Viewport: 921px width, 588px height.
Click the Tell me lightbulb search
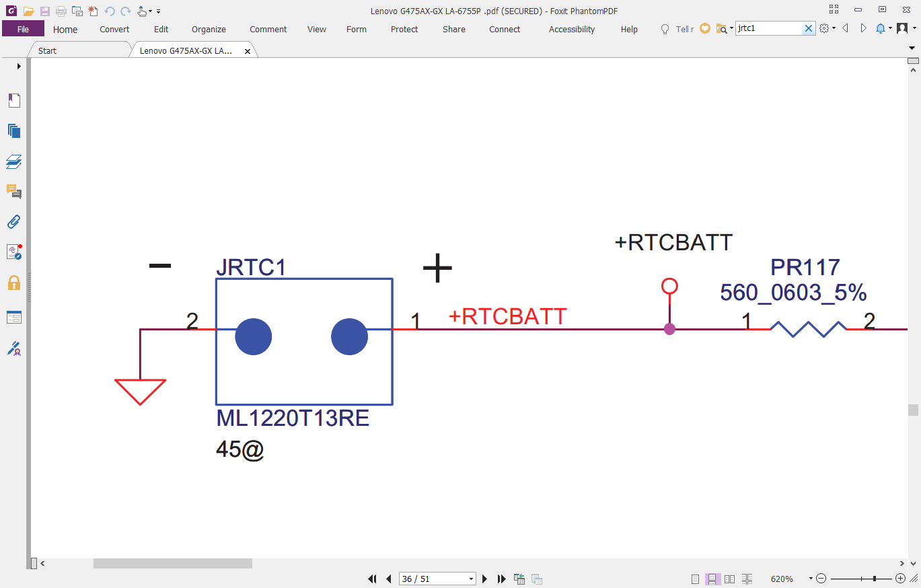[677, 29]
